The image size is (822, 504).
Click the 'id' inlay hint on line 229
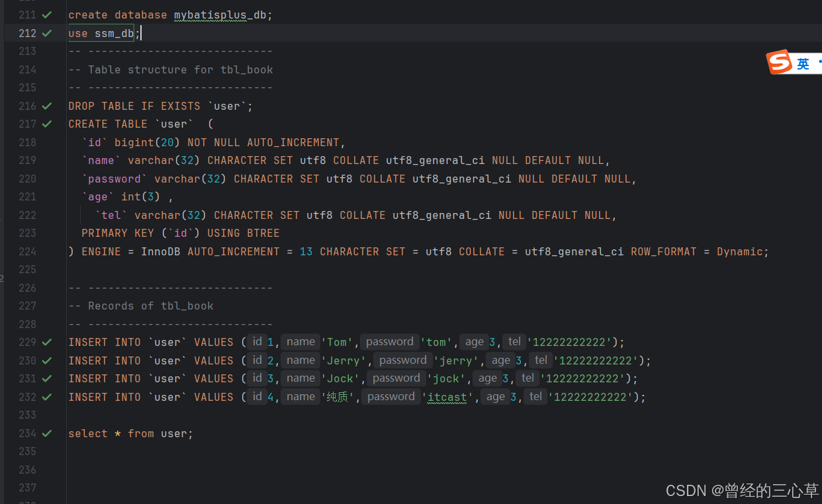tap(257, 342)
